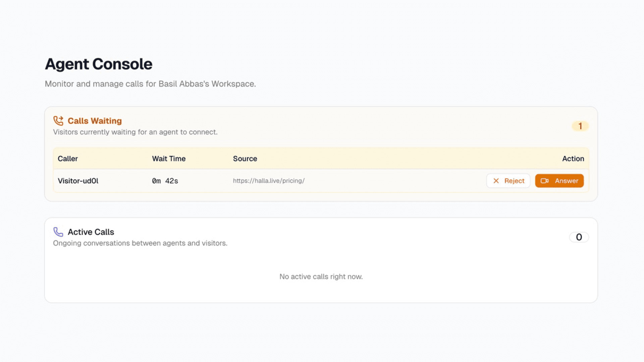Click the Action column header
Screen dimensions: 644x362
pyautogui.click(x=573, y=159)
